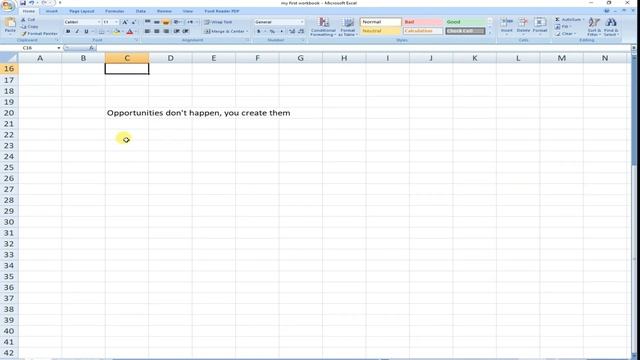
Task: Click the Select All corner button
Action: (x=9, y=58)
